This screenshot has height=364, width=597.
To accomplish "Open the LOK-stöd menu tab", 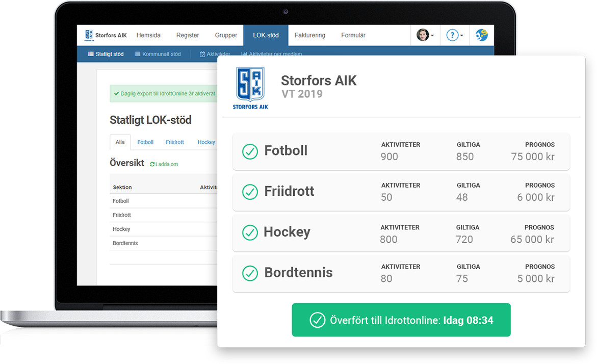I will [x=266, y=35].
